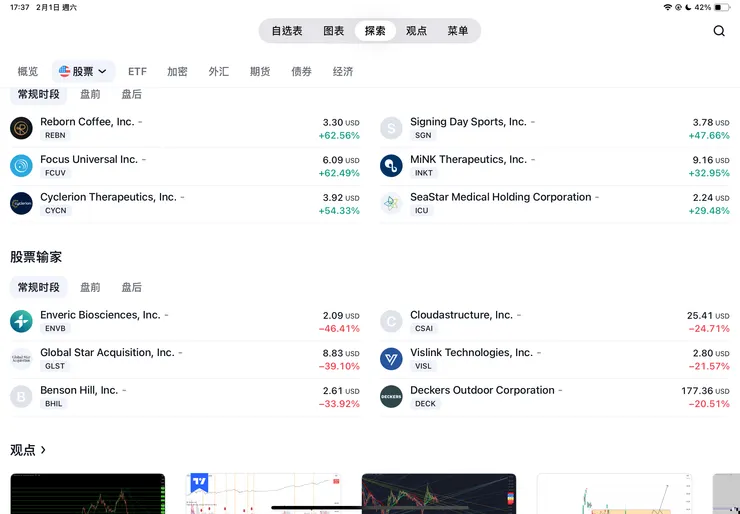Screen dimensions: 740x514
Task: Open SeaStar Medical Holding Corporation stock
Action: pyautogui.click(x=555, y=204)
